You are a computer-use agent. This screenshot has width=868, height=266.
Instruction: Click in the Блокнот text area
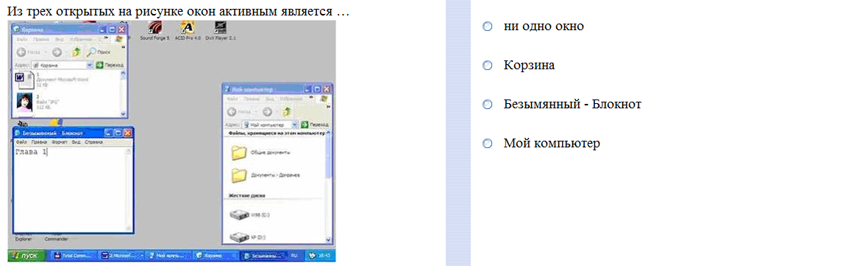69,189
